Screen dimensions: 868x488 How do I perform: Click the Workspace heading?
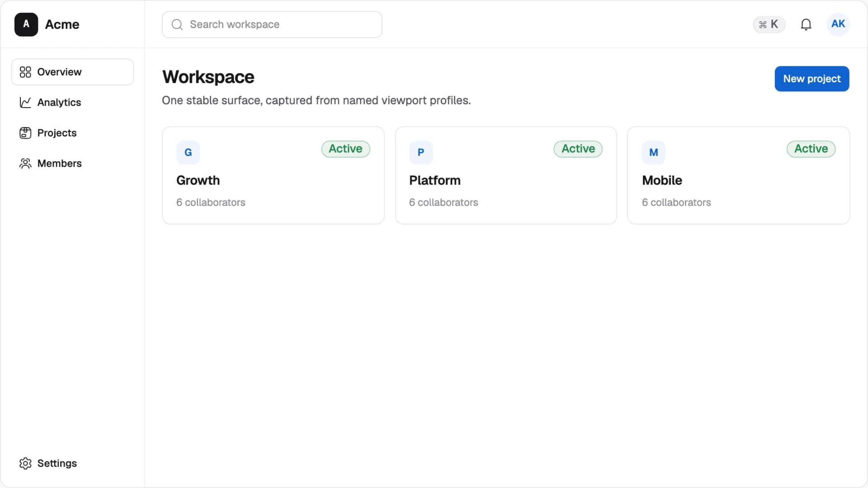pos(208,77)
